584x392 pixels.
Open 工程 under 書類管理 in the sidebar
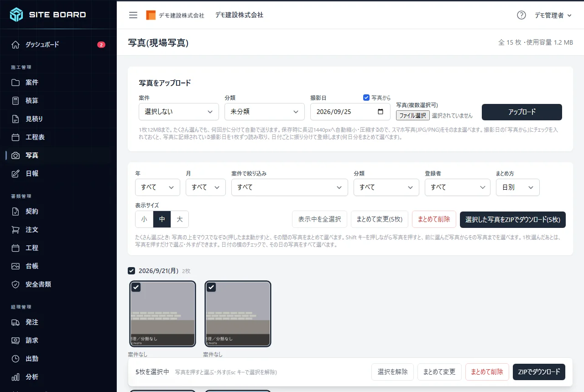pyautogui.click(x=58, y=248)
